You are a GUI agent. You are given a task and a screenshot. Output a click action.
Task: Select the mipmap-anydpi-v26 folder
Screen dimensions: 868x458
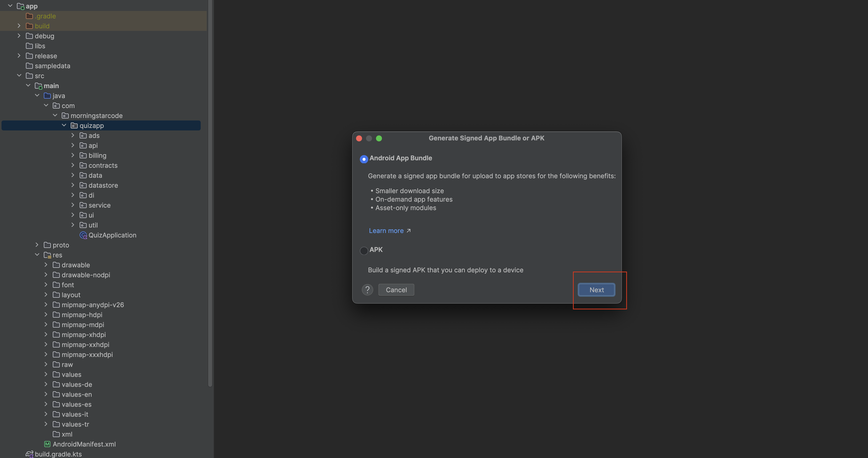pyautogui.click(x=101, y=304)
